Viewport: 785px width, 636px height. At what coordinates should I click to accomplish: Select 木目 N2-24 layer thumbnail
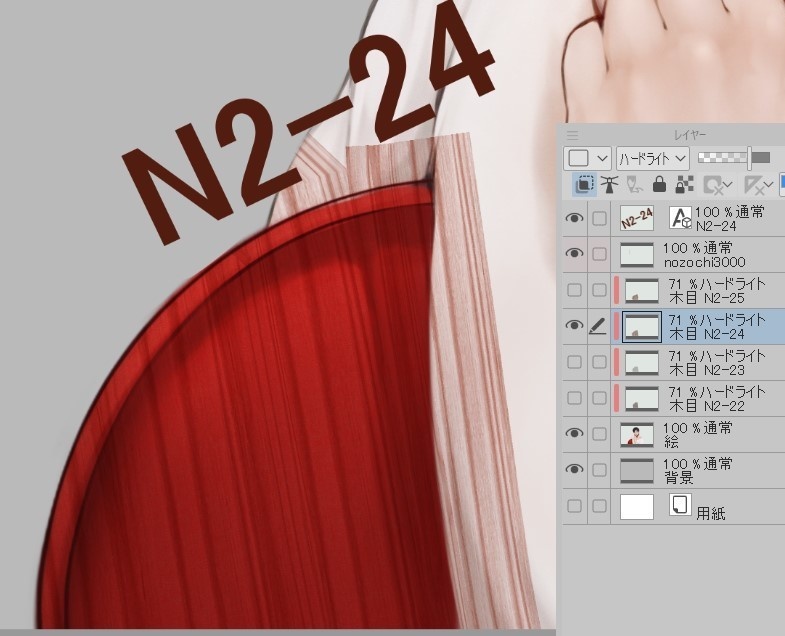point(642,327)
